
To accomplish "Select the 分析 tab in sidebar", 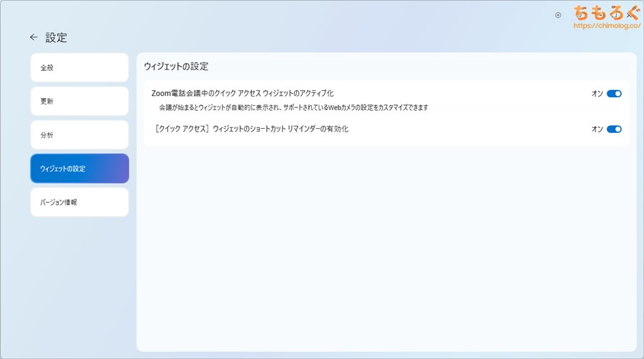I will (79, 134).
